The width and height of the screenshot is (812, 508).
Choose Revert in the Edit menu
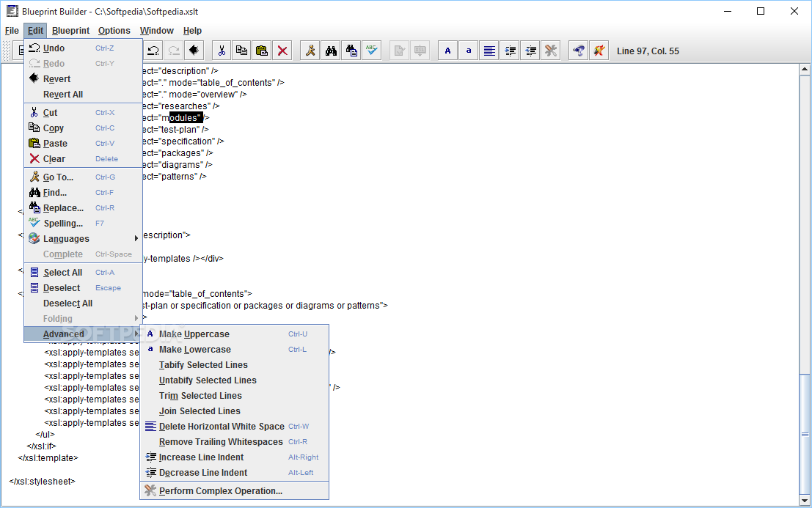pyautogui.click(x=83, y=79)
